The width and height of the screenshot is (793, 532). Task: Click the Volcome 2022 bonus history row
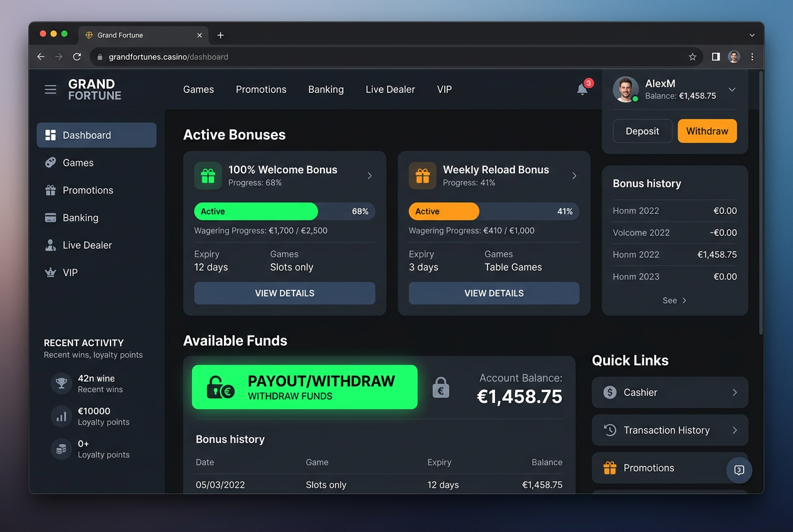click(x=675, y=233)
